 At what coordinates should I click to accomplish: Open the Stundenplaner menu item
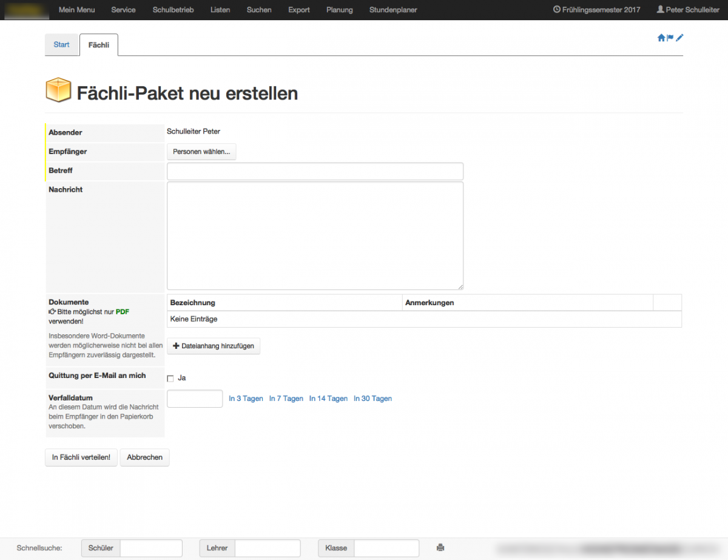coord(393,10)
